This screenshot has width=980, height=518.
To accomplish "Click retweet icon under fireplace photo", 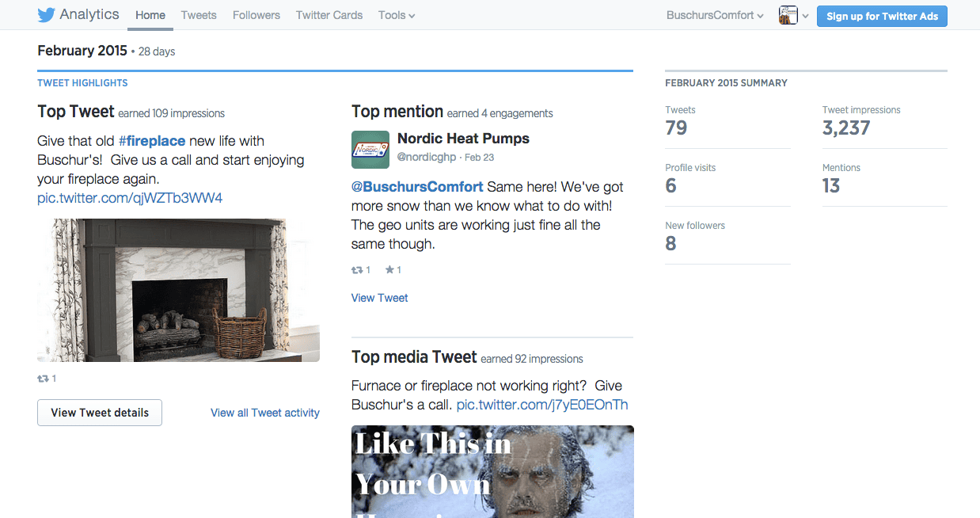I will pyautogui.click(x=44, y=379).
